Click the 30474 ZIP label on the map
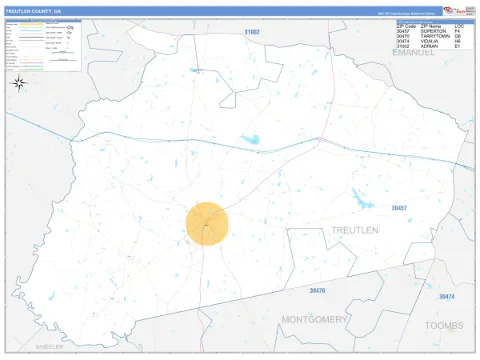Viewport: 480px width, 360px height. tap(447, 296)
